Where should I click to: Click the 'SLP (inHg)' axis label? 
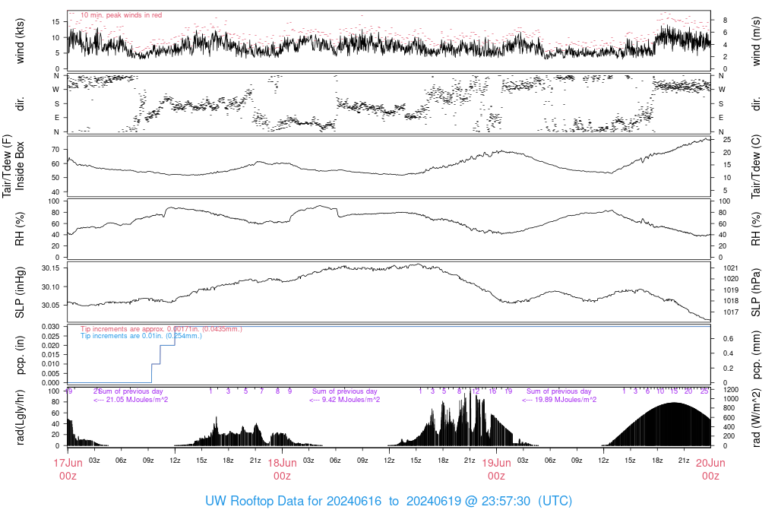tap(20, 293)
